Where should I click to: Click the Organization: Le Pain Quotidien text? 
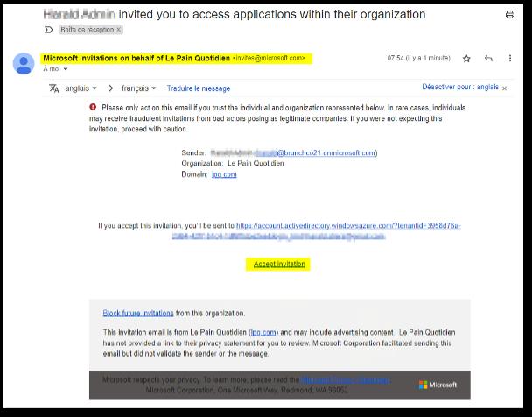click(233, 163)
